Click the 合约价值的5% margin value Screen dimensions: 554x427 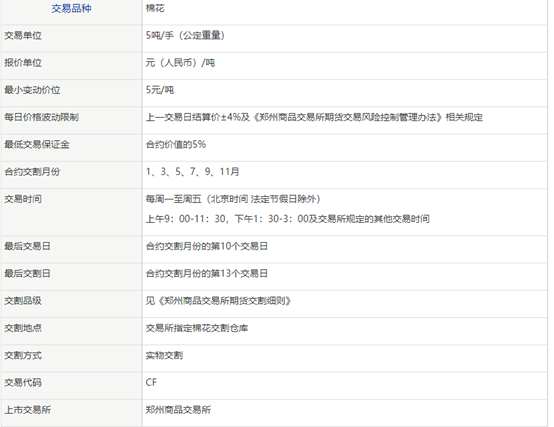click(x=176, y=144)
